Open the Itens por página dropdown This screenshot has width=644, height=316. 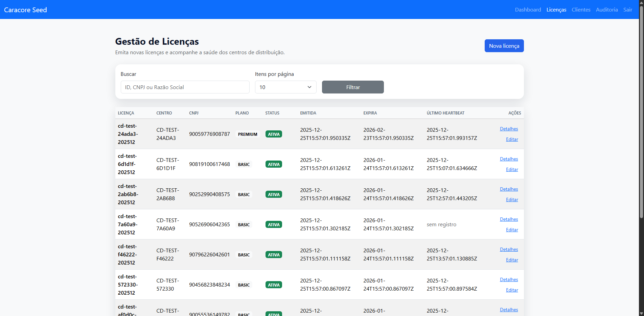(x=285, y=87)
